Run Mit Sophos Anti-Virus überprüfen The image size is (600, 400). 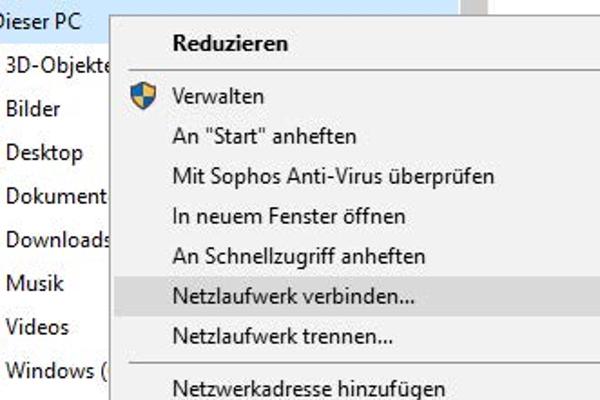click(x=333, y=176)
